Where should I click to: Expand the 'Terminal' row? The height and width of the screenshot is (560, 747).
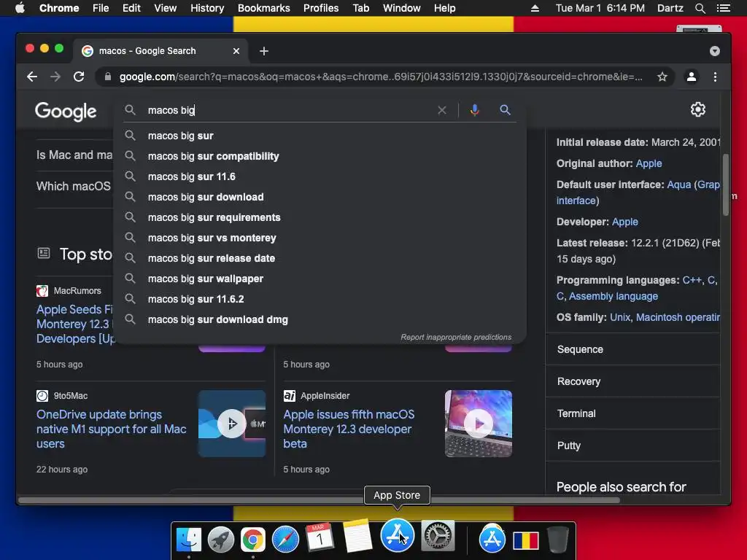[x=633, y=413]
